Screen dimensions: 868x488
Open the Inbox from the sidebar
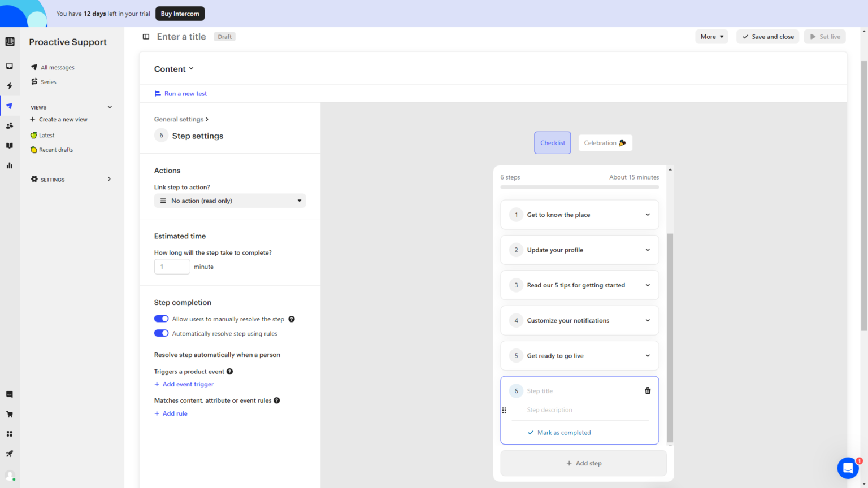[x=9, y=66]
